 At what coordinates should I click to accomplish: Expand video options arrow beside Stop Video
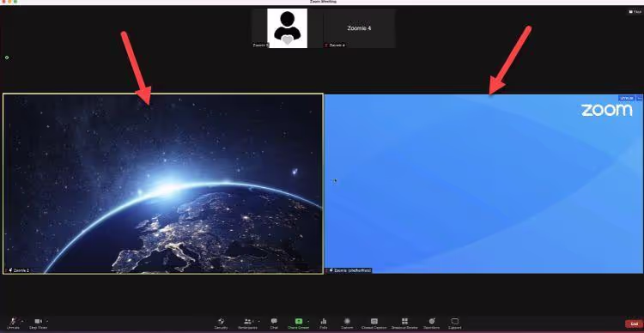[47, 321]
